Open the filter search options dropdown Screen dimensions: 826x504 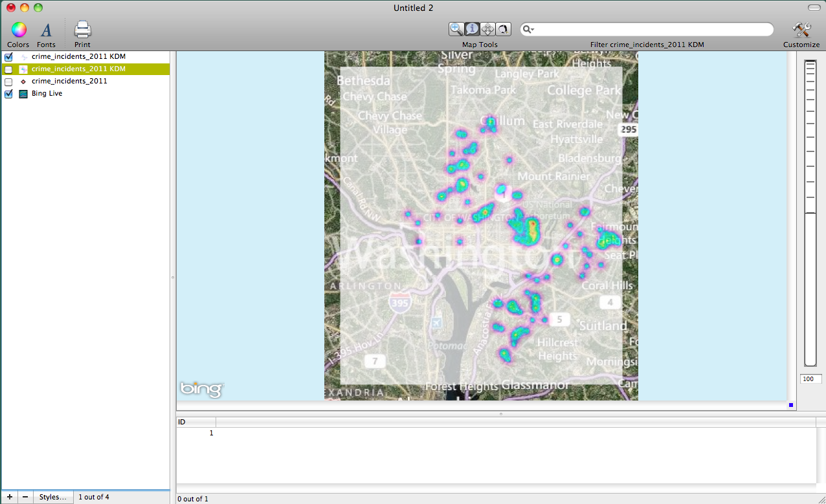click(529, 30)
